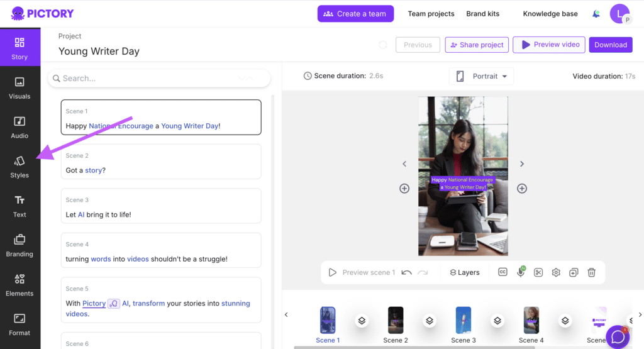Viewport: 644px width, 349px height.
Task: Delete the scene with trash icon
Action: 591,272
